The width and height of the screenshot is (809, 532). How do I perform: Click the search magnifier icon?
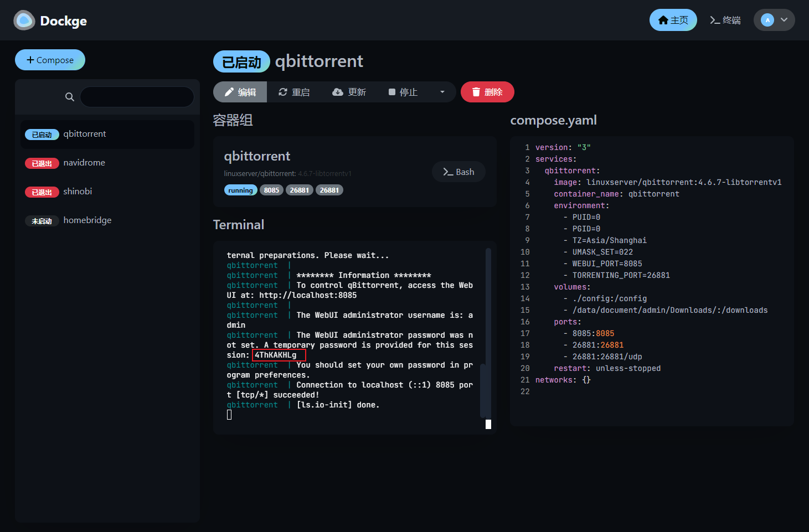coord(70,97)
